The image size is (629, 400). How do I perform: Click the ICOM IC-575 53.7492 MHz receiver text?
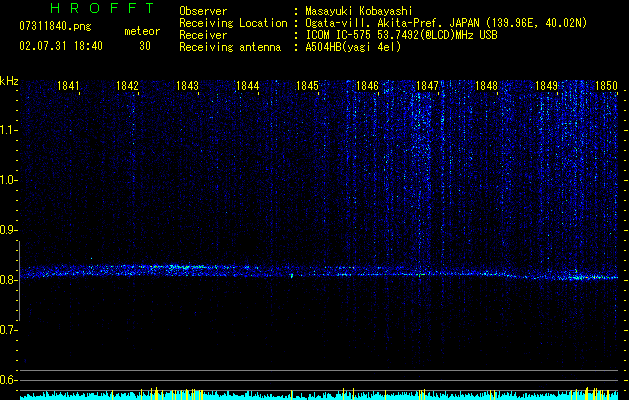coord(401,35)
